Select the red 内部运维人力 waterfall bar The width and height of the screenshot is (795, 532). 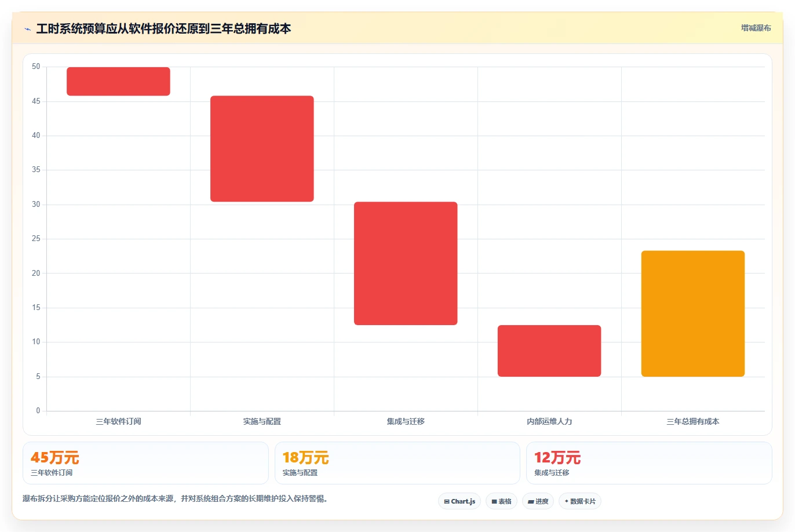point(549,351)
